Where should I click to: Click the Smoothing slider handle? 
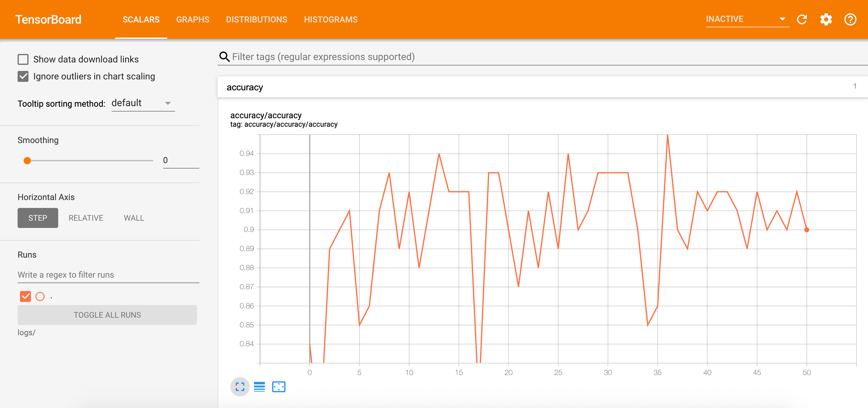[27, 161]
